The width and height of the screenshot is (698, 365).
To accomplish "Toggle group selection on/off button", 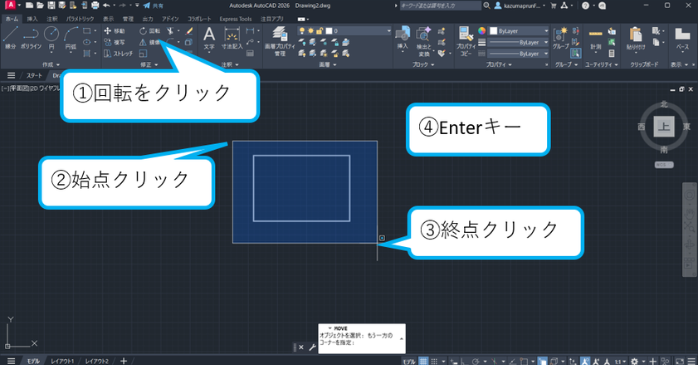I will point(576,53).
